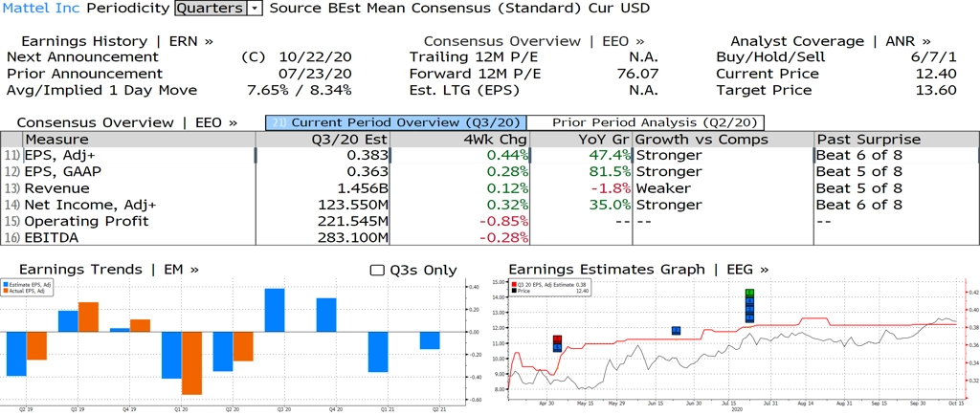Image resolution: width=980 pixels, height=415 pixels.
Task: Click the Measure column header
Action: 139,140
